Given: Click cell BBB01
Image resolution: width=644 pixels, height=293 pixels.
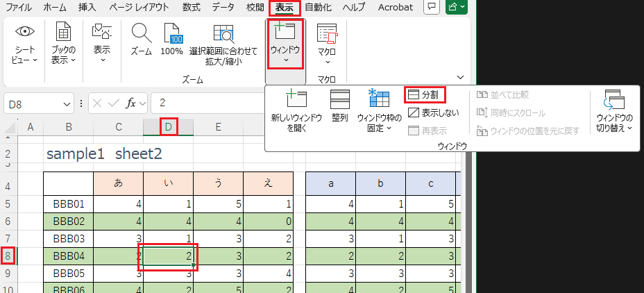Looking at the screenshot, I should coord(69,204).
